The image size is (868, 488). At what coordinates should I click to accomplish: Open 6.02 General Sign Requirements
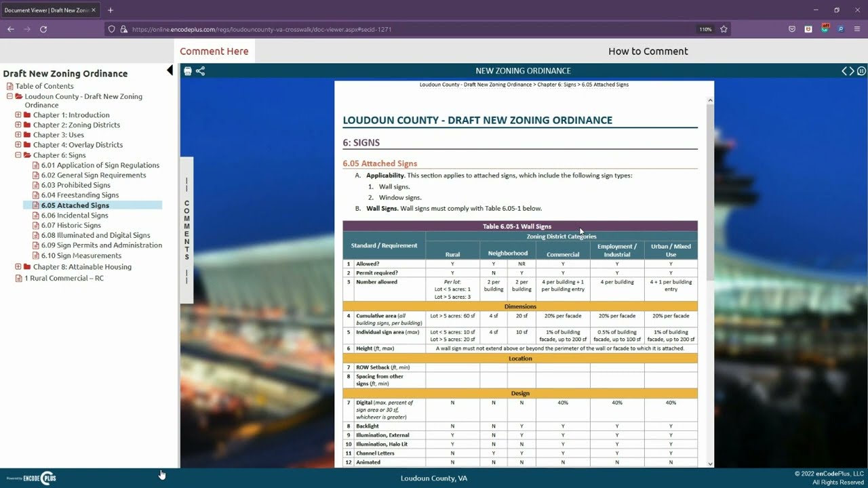[x=94, y=175]
